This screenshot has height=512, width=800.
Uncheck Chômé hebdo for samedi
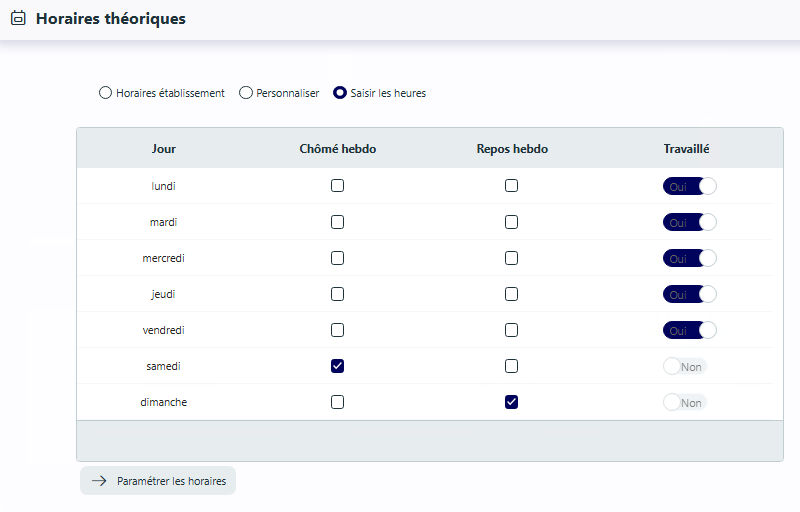click(x=337, y=366)
